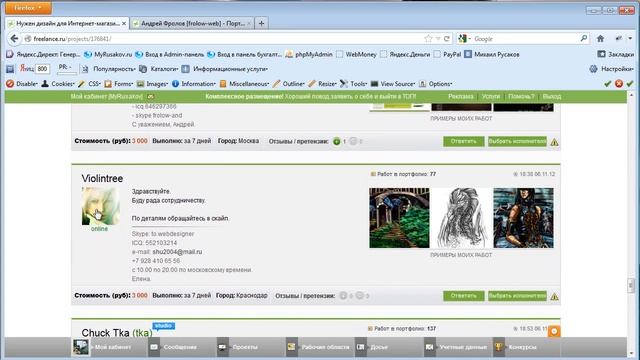Open the Information developer toolbar menu
This screenshot has height=360, width=640.
[194, 84]
